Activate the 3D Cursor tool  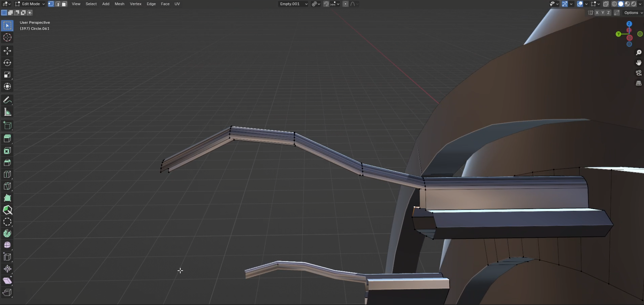tap(7, 38)
